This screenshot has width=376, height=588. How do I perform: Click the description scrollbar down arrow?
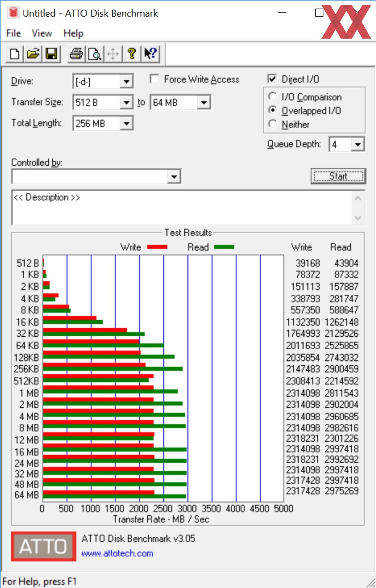(x=358, y=218)
